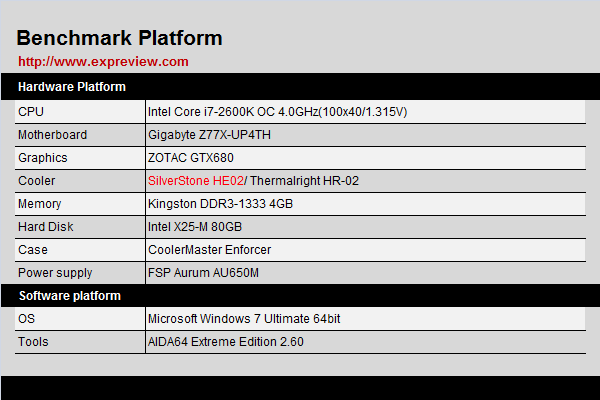Click the Benchmark Platform title
The image size is (600, 400).
pyautogui.click(x=119, y=38)
